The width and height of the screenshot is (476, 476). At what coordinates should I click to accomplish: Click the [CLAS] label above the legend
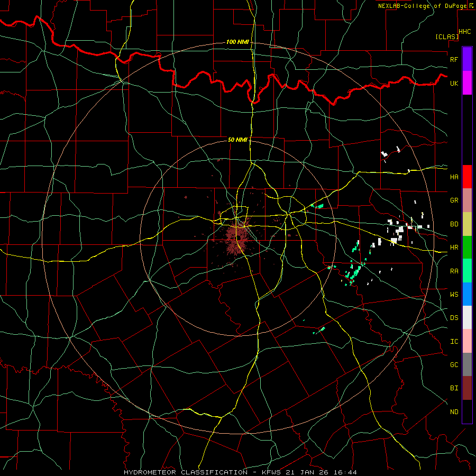point(447,37)
